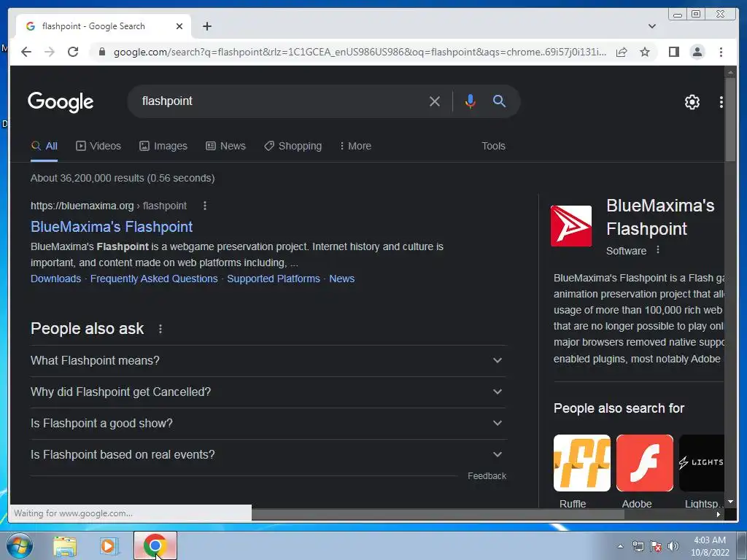Open the Action Center flag icon
747x560 pixels.
(x=656, y=546)
